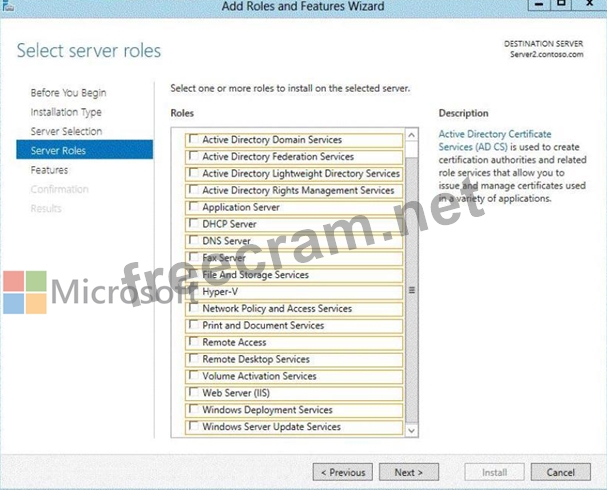Tick Print and Document Services checkbox
The width and height of the screenshot is (607, 490).
coord(194,325)
